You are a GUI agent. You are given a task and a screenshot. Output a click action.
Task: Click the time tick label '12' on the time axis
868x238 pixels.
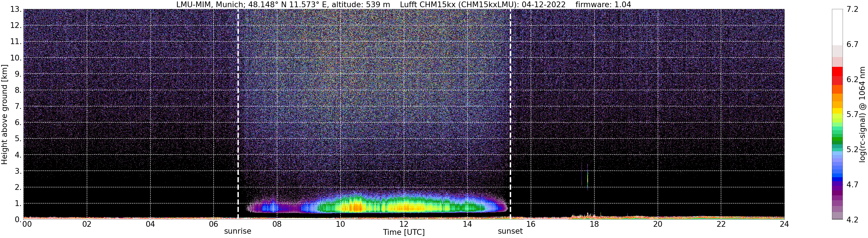pos(404,224)
